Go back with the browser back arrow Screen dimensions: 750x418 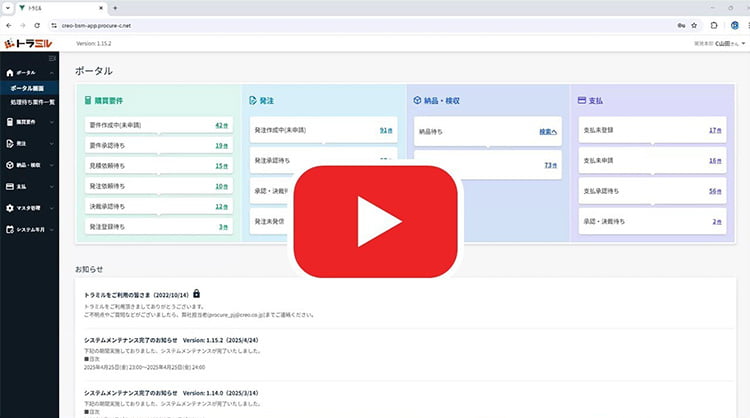click(x=9, y=25)
